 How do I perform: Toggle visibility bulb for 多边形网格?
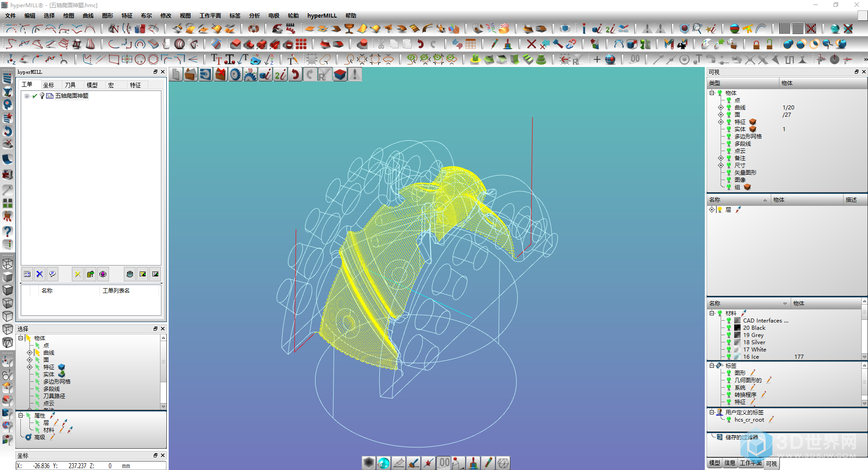pyautogui.click(x=729, y=137)
